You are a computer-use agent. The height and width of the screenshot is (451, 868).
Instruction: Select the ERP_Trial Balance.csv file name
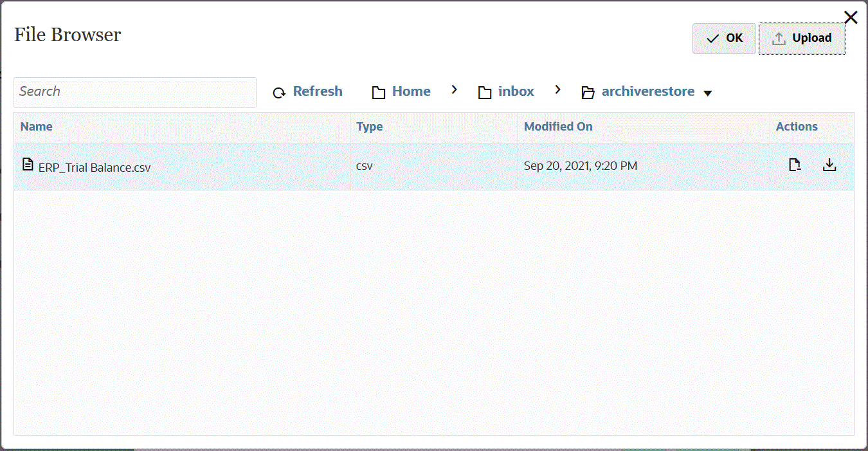[x=95, y=167]
